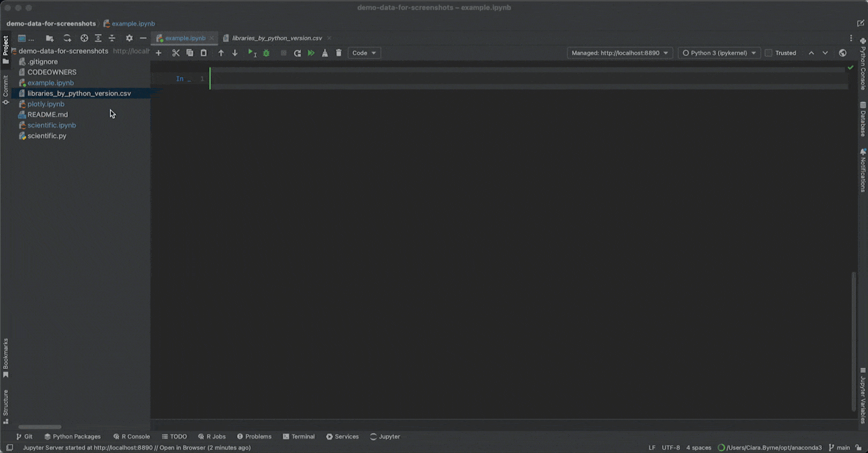Click the main git branch widget
The image size is (868, 453).
(x=839, y=448)
